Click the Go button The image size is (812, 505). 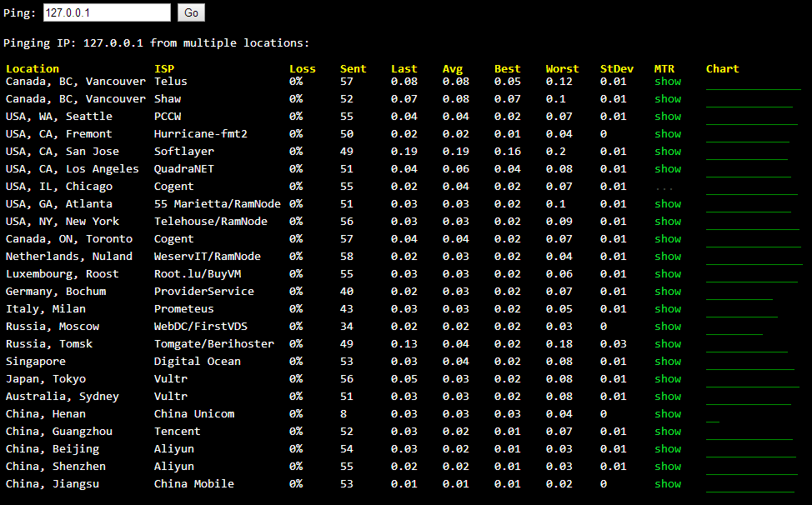pos(191,13)
